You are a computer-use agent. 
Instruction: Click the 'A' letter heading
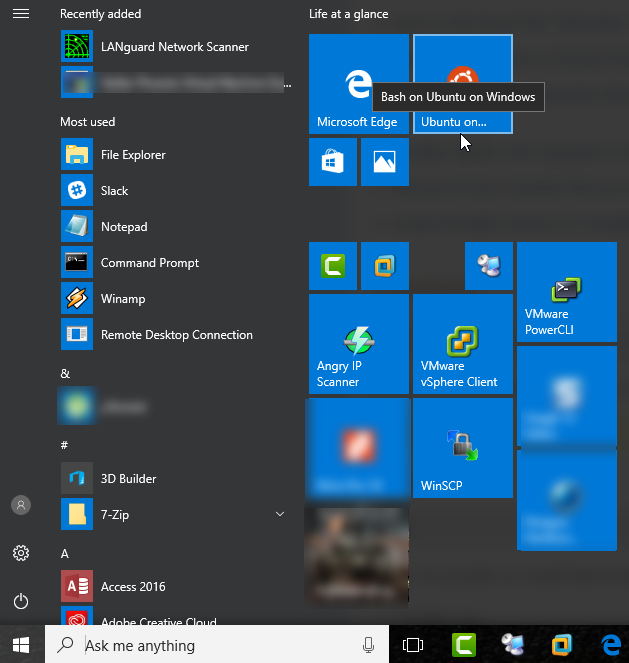click(65, 553)
